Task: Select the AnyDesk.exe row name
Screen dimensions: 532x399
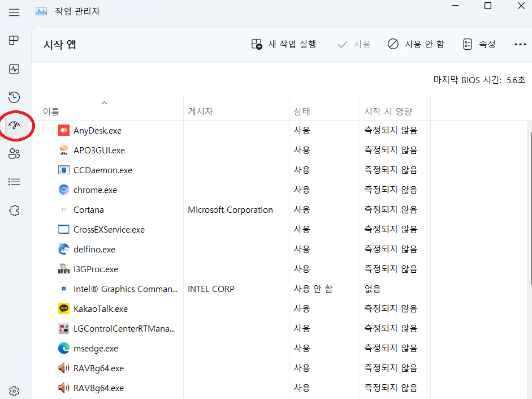Action: 97,130
